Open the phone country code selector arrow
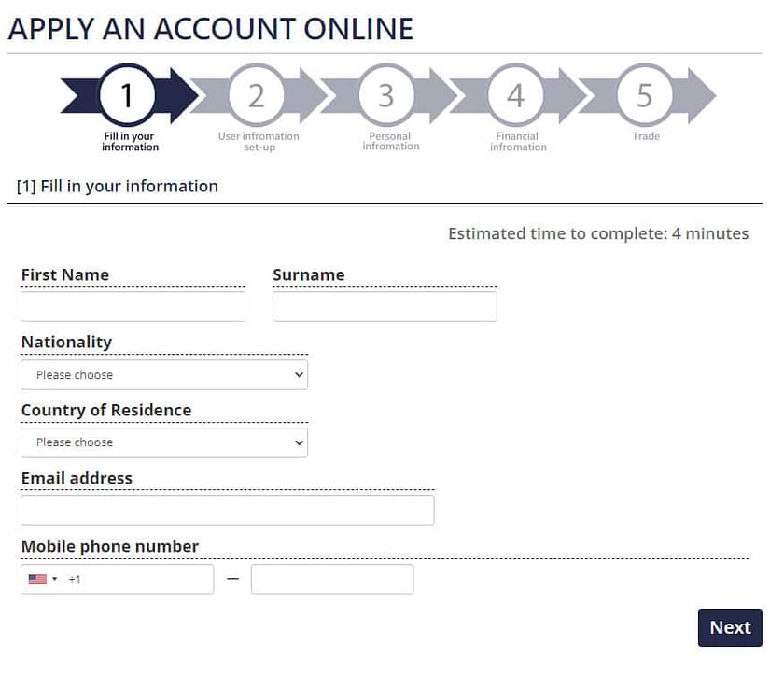The width and height of the screenshot is (784, 674). 54,580
